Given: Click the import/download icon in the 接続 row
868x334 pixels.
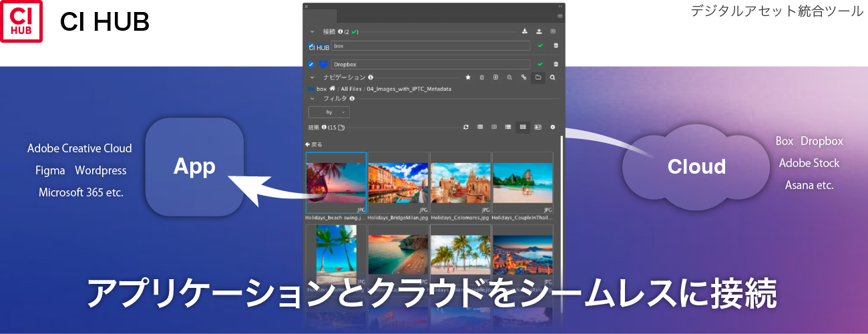Looking at the screenshot, I should [524, 31].
